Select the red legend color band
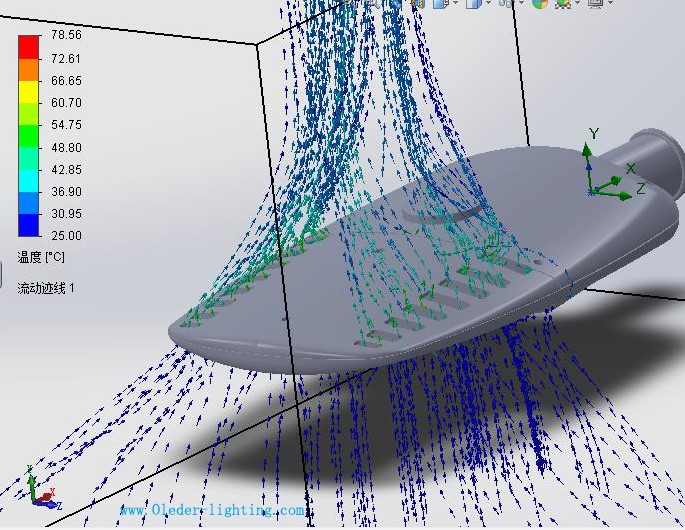685x530 pixels. pyautogui.click(x=28, y=47)
